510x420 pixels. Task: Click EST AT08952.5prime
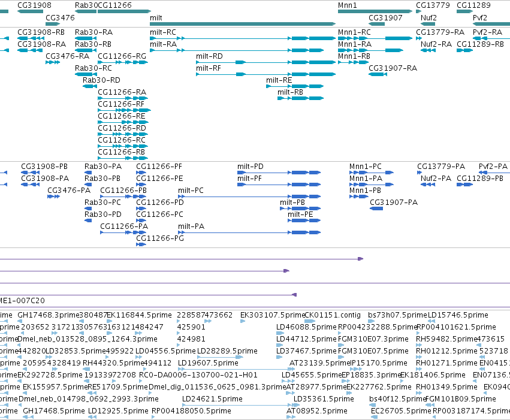tap(291, 418)
